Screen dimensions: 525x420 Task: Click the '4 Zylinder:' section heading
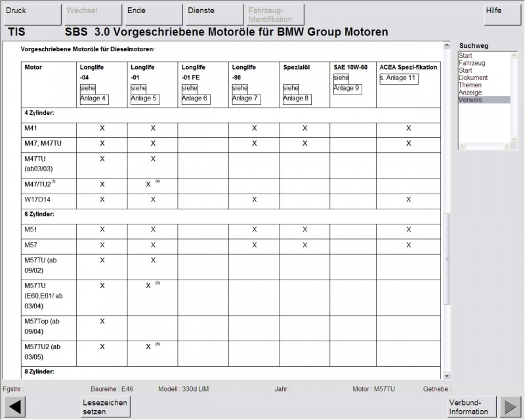(39, 113)
